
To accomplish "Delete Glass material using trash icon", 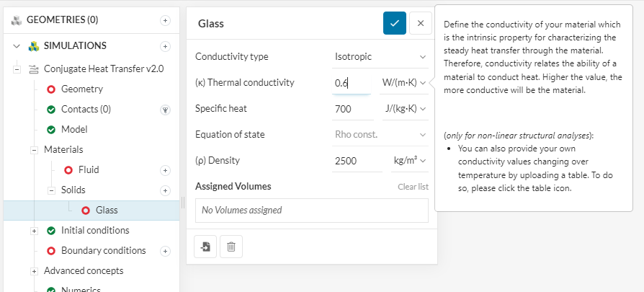I will tap(231, 247).
